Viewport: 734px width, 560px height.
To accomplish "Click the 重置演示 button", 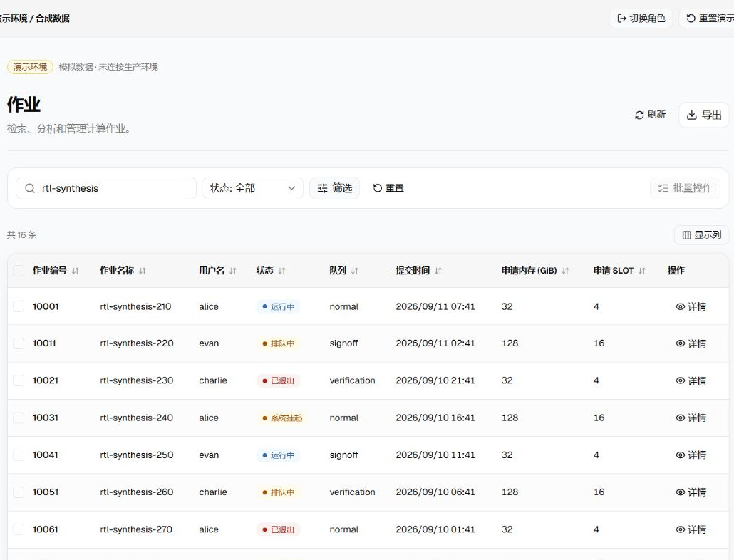I will click(708, 19).
